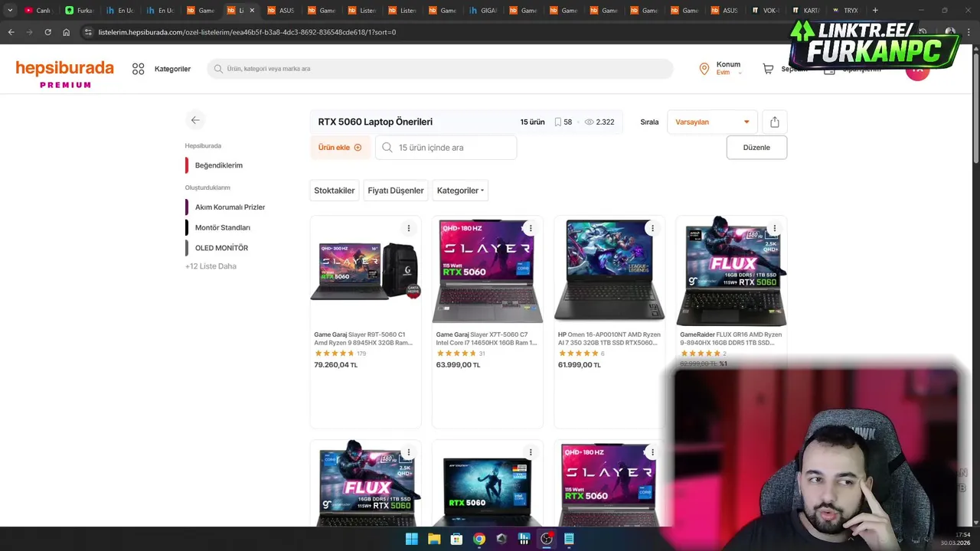Click the star rating with 179 reviews

(x=335, y=354)
